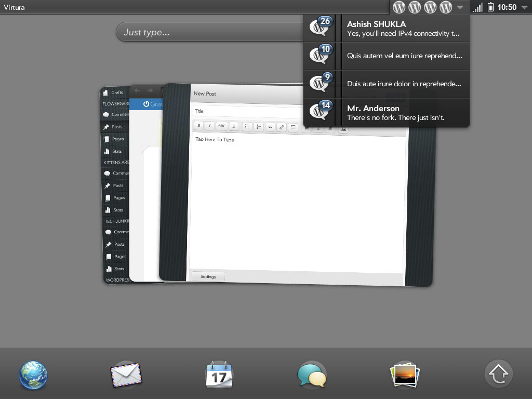The width and height of the screenshot is (532, 399).
Task: Open the Virtura application menu
Action: click(x=14, y=7)
